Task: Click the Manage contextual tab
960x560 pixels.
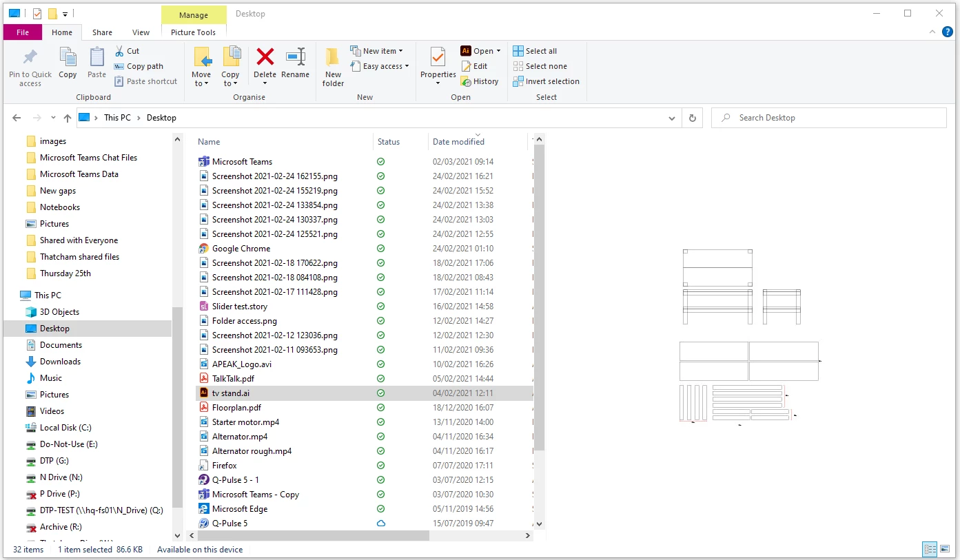Action: (x=194, y=14)
